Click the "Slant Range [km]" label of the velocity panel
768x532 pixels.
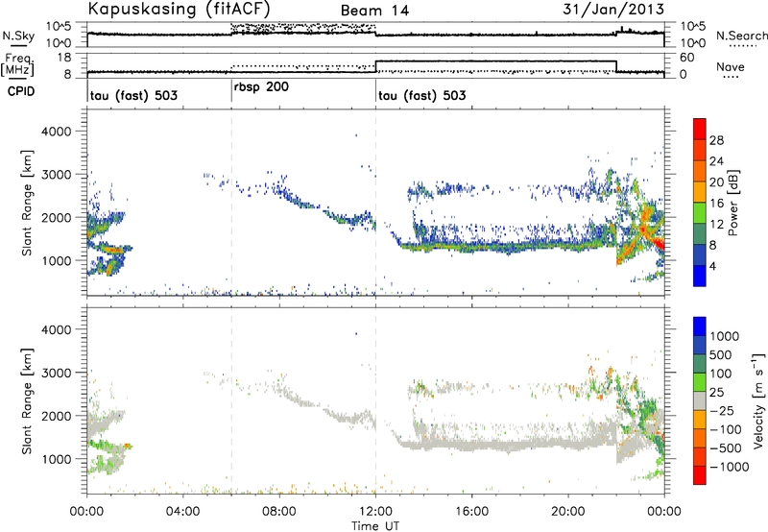[x=27, y=400]
